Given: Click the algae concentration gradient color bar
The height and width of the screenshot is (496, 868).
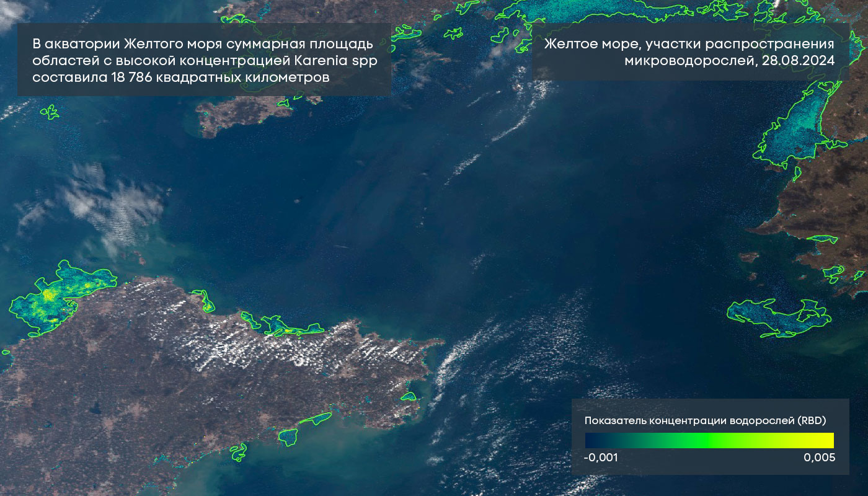Looking at the screenshot, I should pyautogui.click(x=709, y=440).
